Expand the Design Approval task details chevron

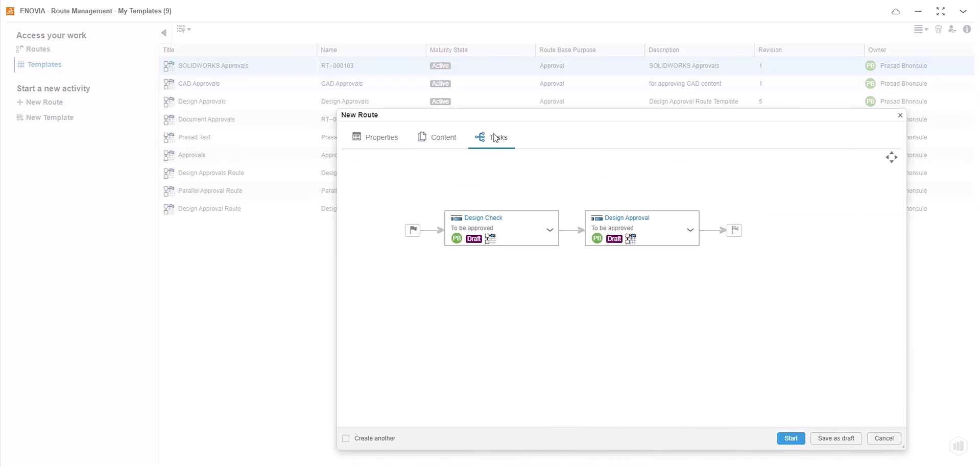tap(690, 229)
